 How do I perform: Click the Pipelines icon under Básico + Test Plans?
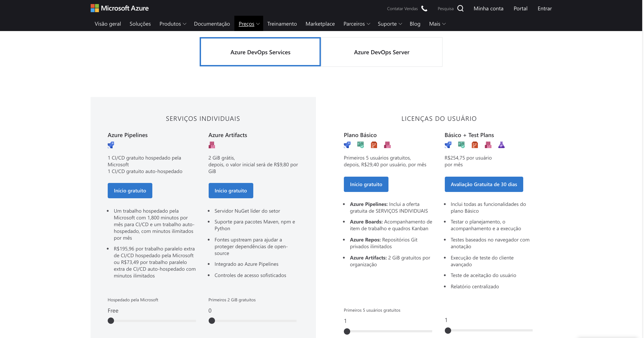448,145
